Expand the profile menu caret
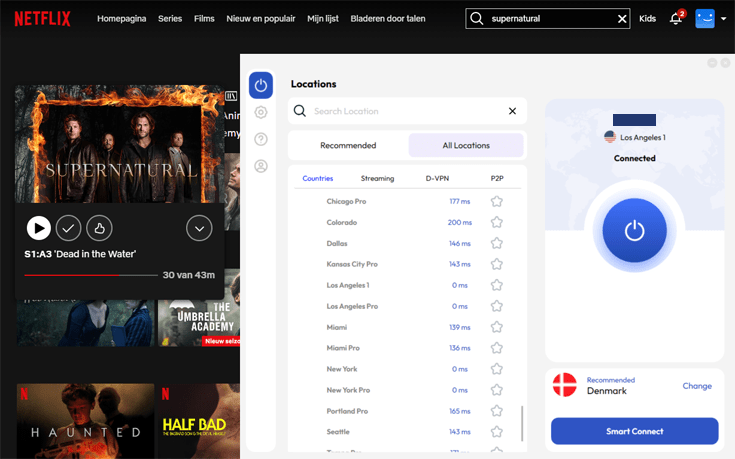 pyautogui.click(x=723, y=19)
